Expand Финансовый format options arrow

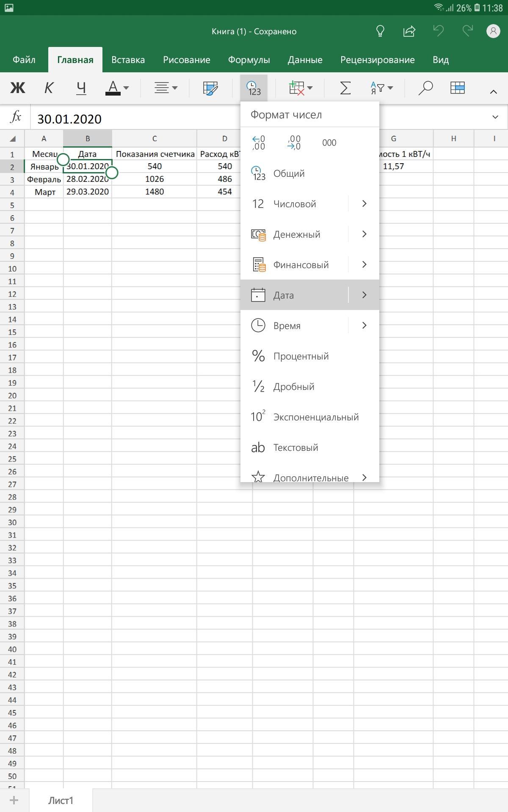364,265
